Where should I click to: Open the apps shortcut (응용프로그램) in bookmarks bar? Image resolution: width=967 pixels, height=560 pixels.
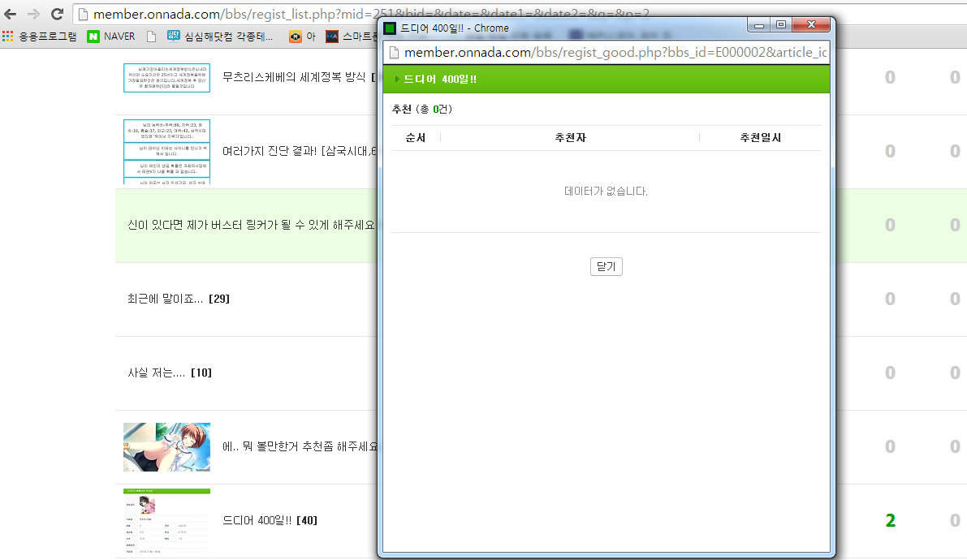(x=39, y=37)
